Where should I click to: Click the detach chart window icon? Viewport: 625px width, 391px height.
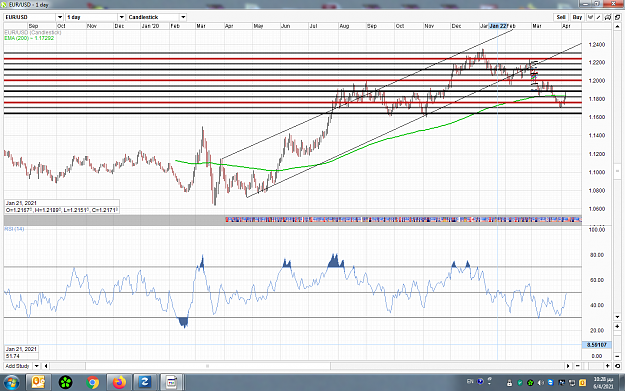click(x=617, y=17)
